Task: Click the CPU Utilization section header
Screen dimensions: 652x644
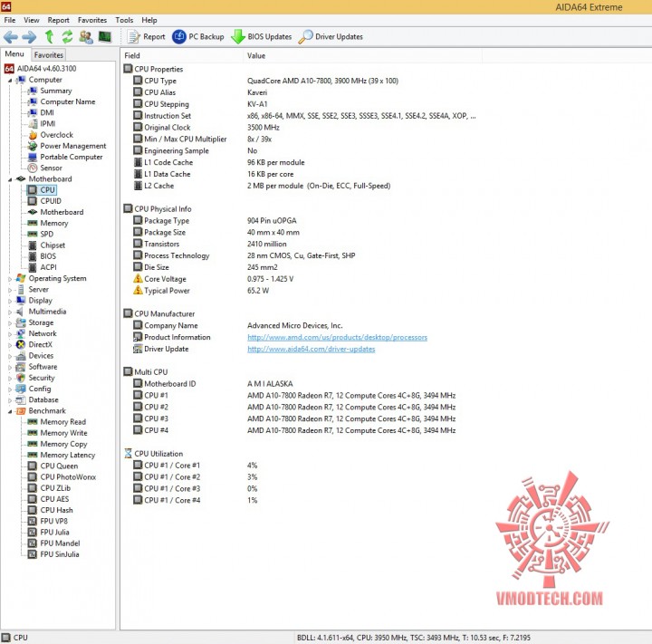Action: point(153,454)
